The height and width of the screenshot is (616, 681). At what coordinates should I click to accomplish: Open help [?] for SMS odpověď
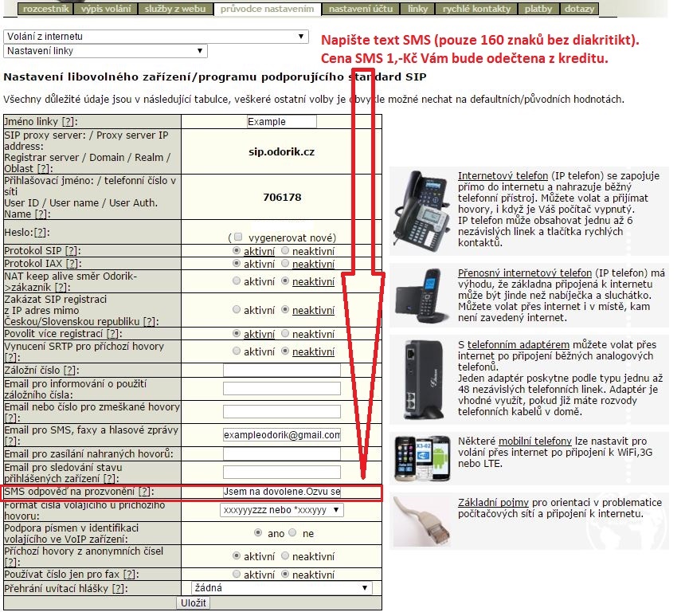tap(143, 492)
